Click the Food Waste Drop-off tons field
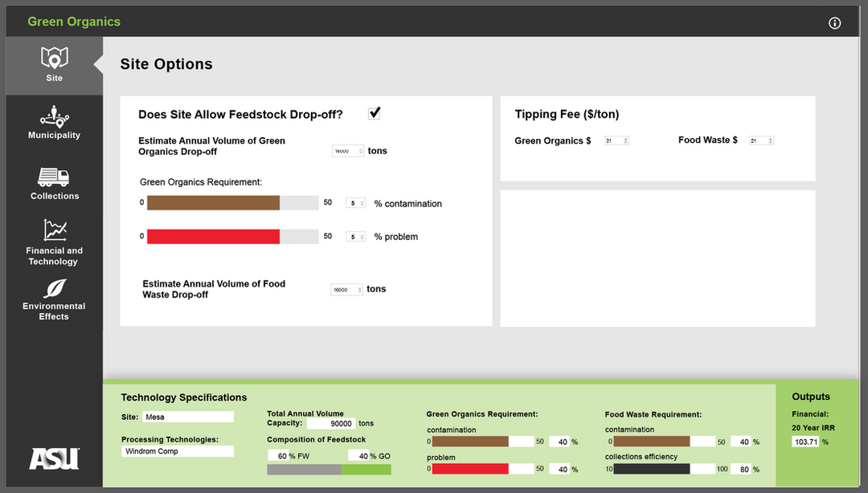This screenshot has width=868, height=493. point(346,290)
